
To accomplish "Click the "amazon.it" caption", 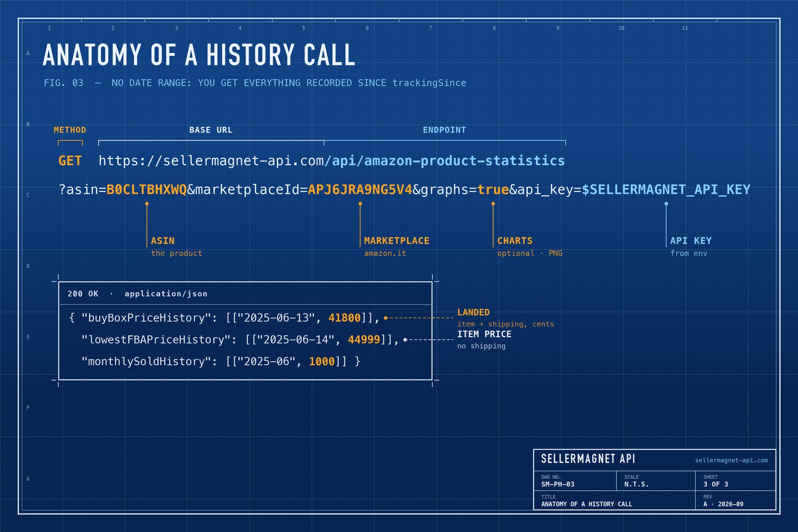I will pyautogui.click(x=385, y=254).
